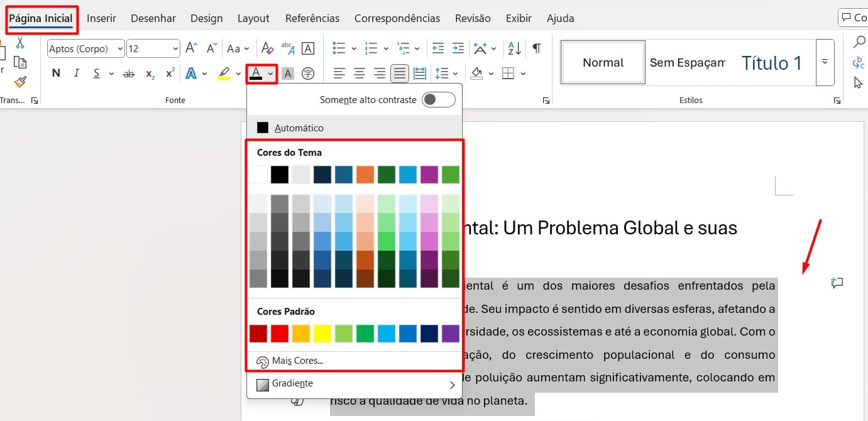
Task: Toggle Superscript formatting
Action: click(x=170, y=74)
